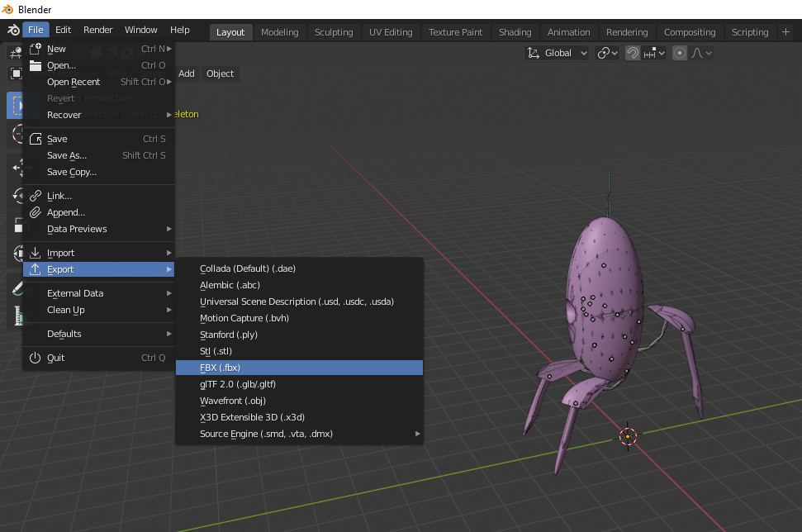Select Export in the File menu

[99, 269]
